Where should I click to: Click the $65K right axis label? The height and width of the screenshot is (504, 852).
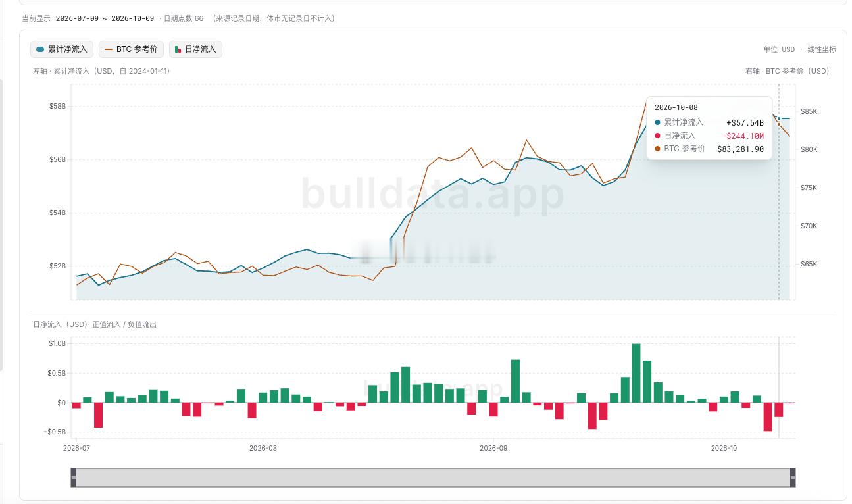tap(809, 265)
